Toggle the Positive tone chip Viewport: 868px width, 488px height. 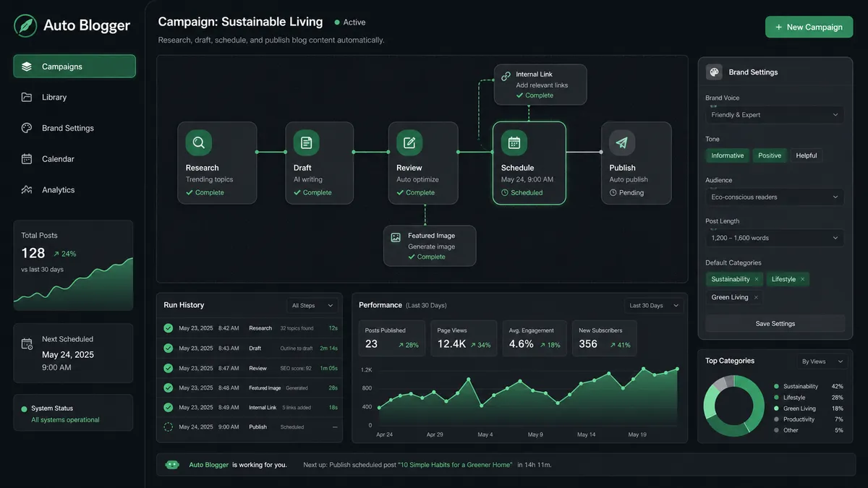[770, 155]
